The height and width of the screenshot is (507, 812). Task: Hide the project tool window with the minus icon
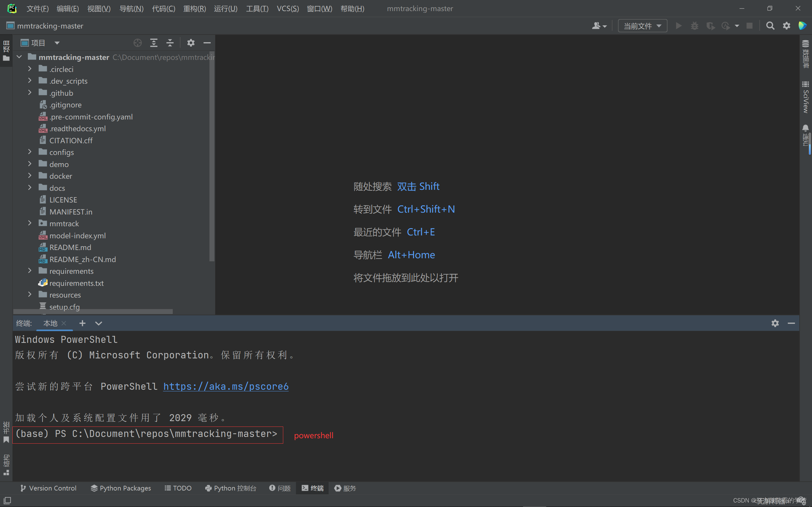(x=207, y=42)
